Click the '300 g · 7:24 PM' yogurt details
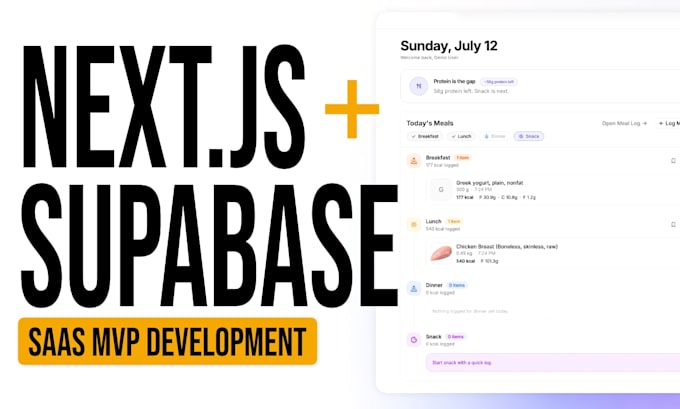 [474, 190]
